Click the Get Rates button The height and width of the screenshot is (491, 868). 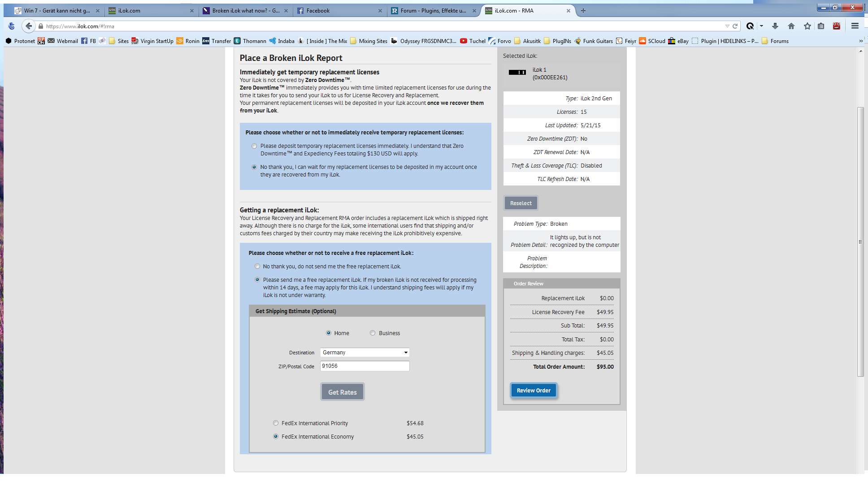[x=343, y=392]
